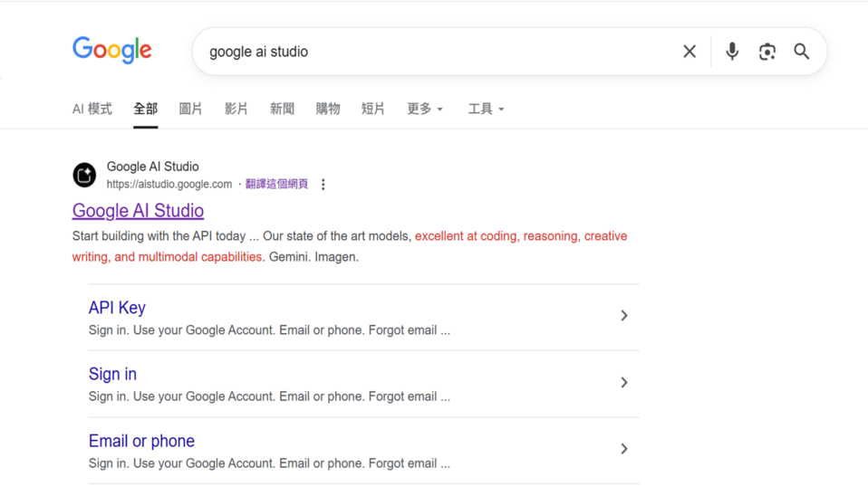Clear the search box with X icon
The image size is (868, 487).
click(690, 52)
